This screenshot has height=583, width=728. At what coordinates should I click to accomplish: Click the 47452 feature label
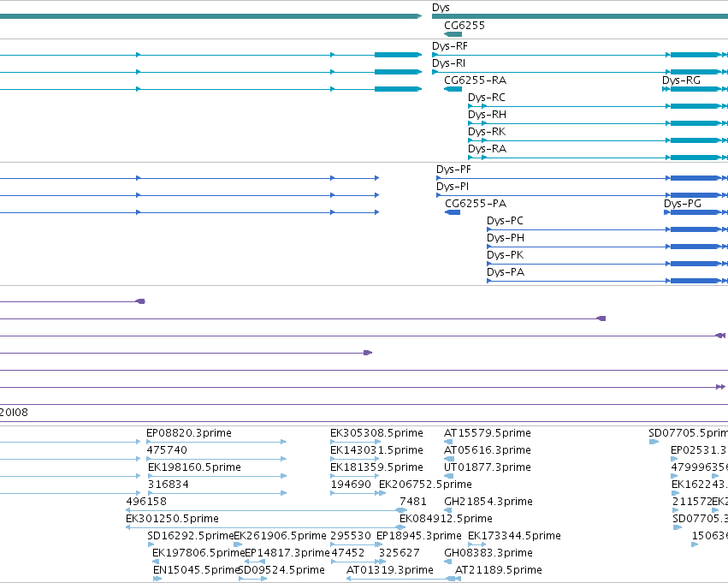tap(348, 554)
